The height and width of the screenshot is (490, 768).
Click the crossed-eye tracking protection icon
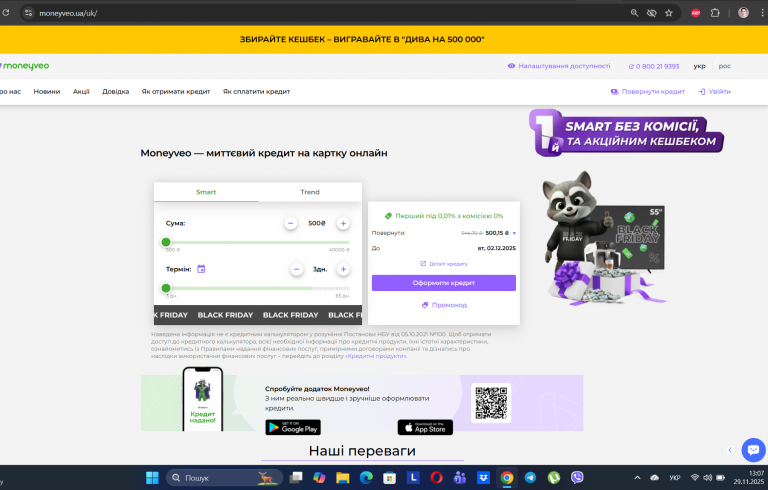651,13
